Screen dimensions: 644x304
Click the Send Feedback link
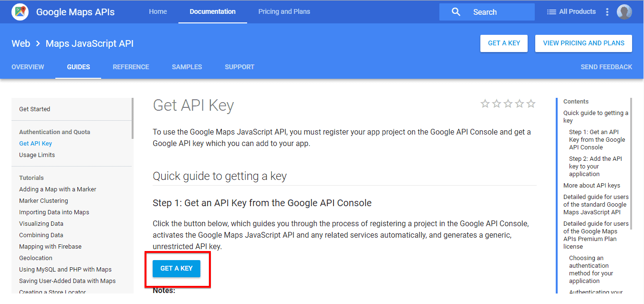click(x=606, y=67)
